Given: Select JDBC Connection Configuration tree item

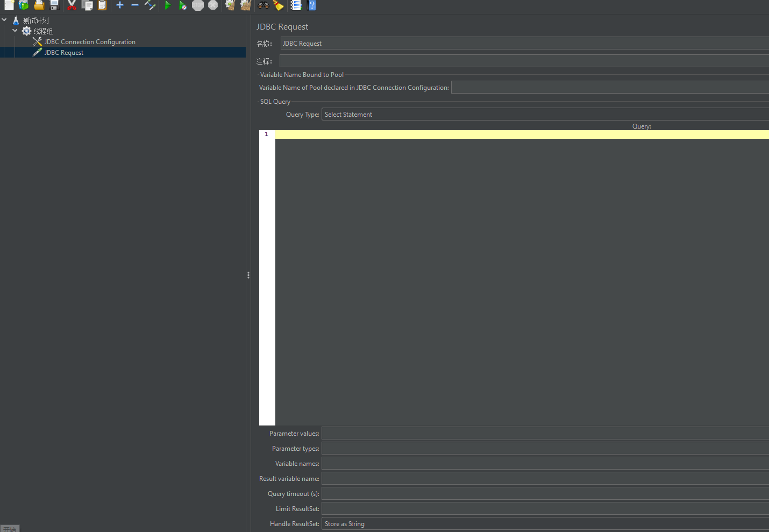Looking at the screenshot, I should (90, 41).
